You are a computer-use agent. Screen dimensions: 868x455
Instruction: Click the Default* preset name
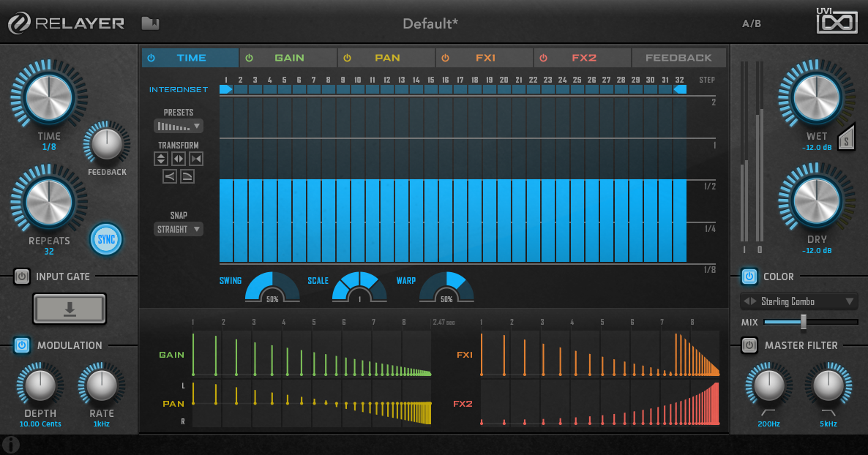(x=430, y=24)
